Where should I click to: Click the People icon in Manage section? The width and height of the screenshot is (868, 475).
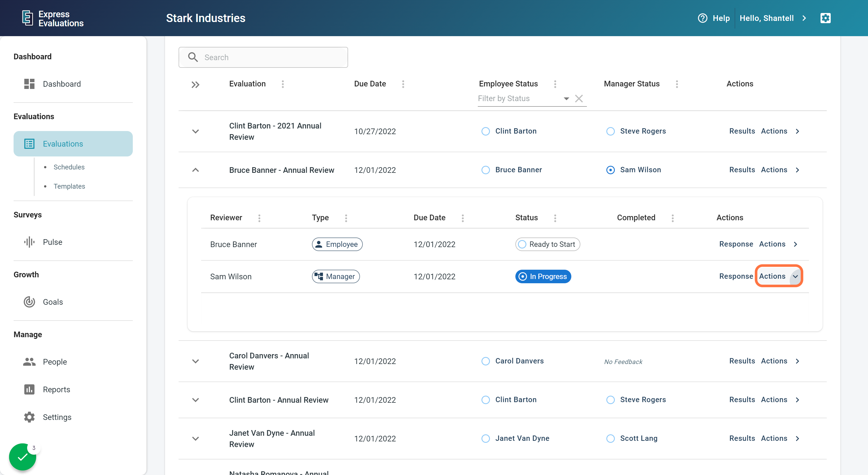click(x=29, y=361)
